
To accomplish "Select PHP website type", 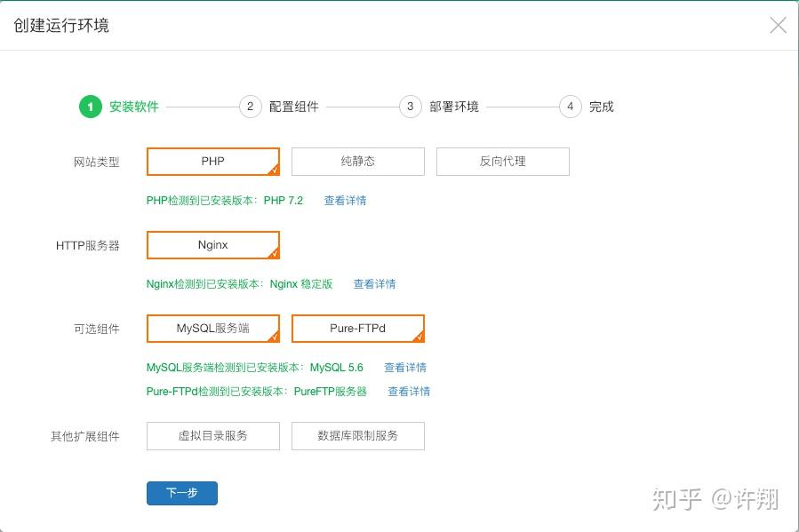I will [x=213, y=162].
